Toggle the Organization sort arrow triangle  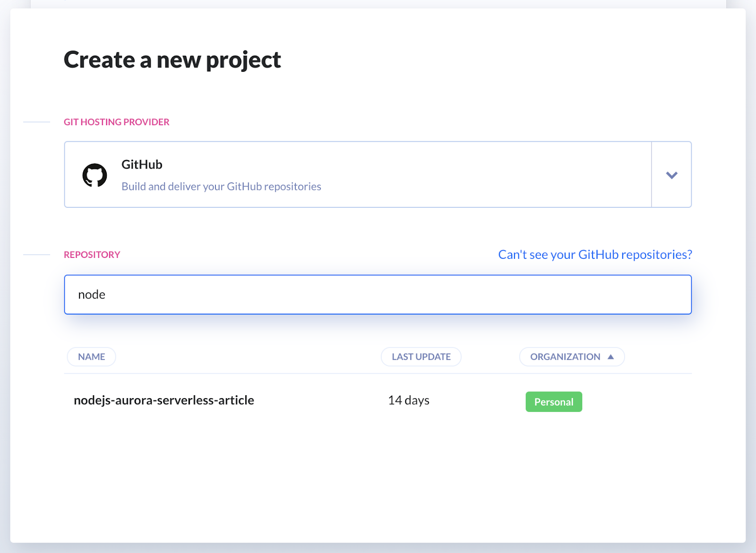pos(610,357)
